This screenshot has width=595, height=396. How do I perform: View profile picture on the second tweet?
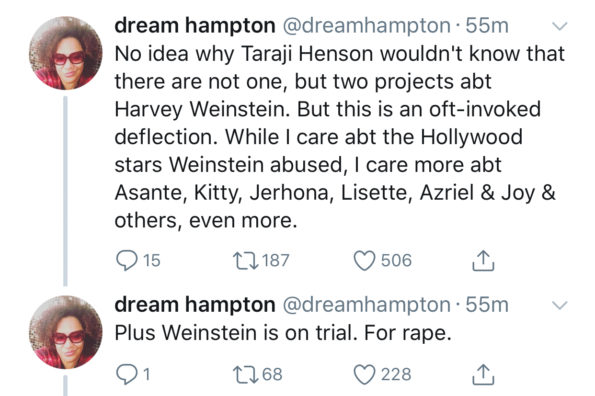click(x=66, y=332)
